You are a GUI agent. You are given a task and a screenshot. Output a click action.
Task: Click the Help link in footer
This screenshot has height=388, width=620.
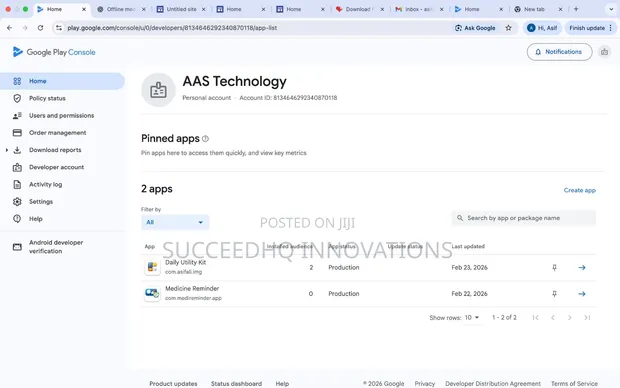point(282,384)
